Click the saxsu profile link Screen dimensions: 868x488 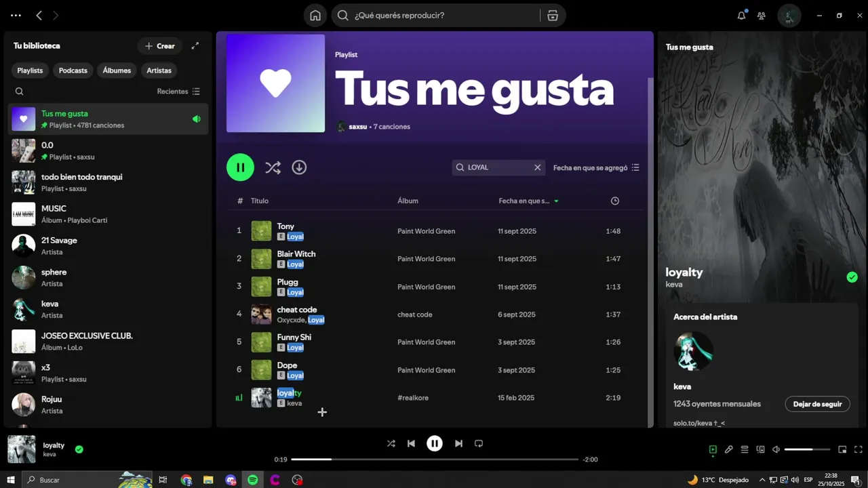[x=357, y=127]
